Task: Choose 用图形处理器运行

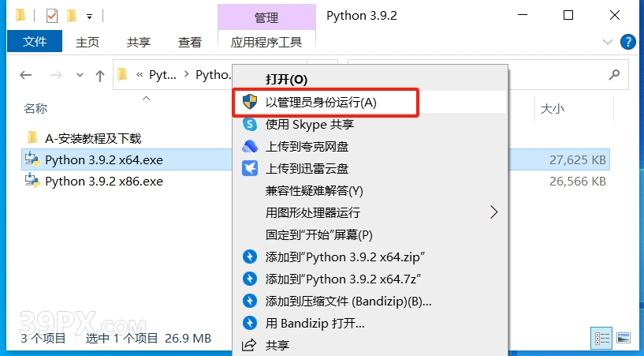Action: 370,212
